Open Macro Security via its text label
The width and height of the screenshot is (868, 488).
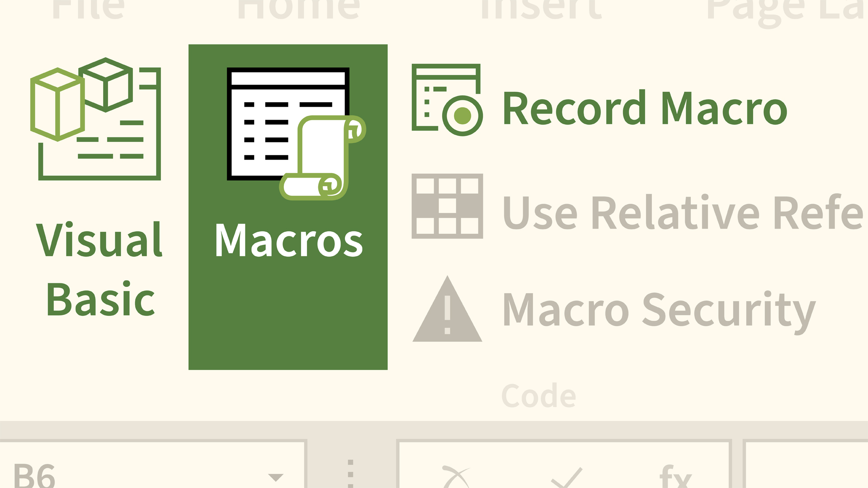[659, 310]
